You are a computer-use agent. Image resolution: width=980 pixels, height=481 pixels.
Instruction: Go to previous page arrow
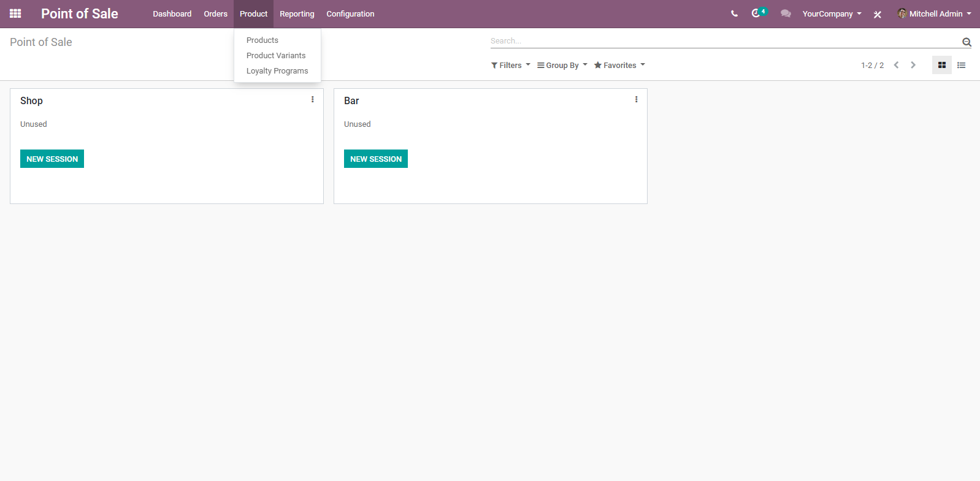(x=896, y=65)
